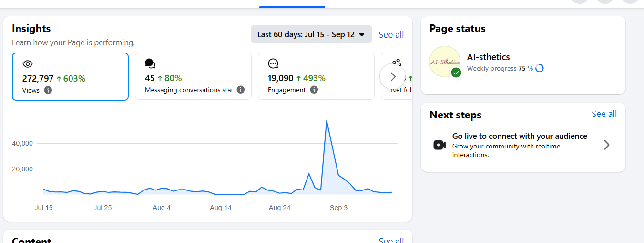Open the AI-sthetics page name
The width and height of the screenshot is (644, 243).
488,57
